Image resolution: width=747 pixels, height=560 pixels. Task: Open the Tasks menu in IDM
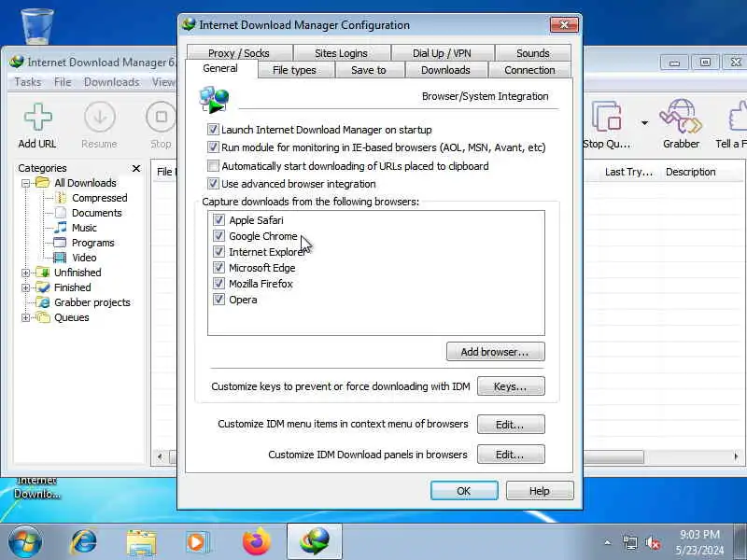tap(28, 82)
